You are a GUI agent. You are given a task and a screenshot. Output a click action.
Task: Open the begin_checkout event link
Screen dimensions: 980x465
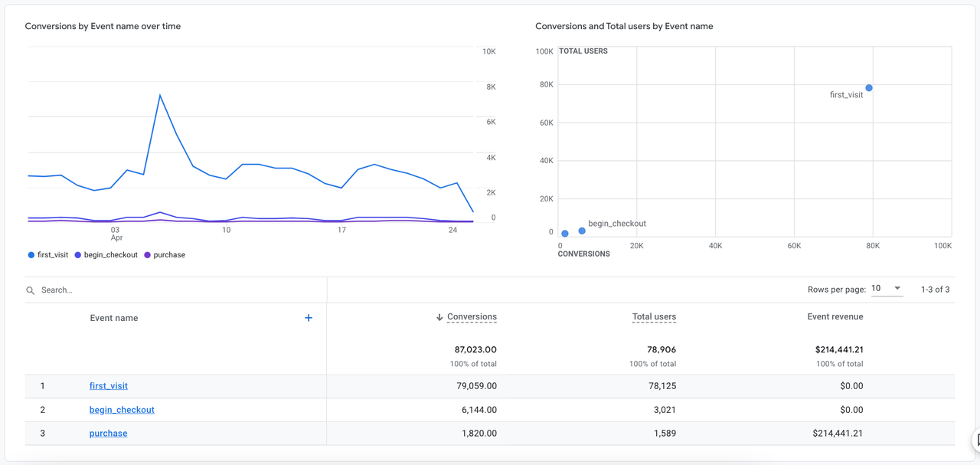tap(122, 410)
